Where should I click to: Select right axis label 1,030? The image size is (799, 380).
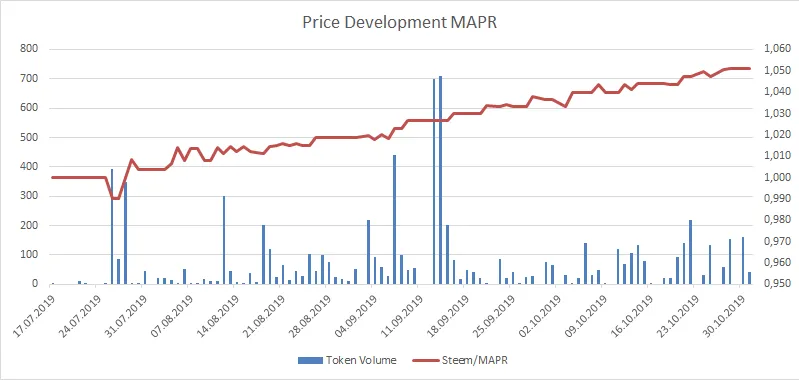click(x=777, y=114)
